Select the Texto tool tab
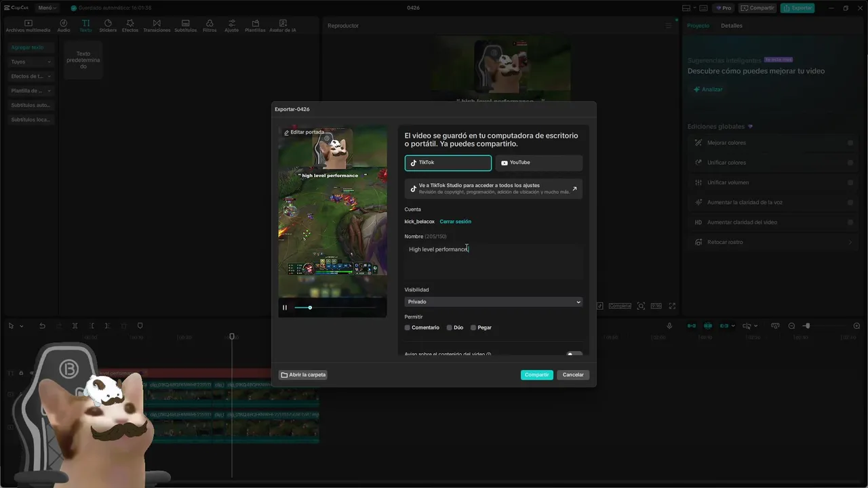This screenshot has height=488, width=868. click(x=85, y=26)
